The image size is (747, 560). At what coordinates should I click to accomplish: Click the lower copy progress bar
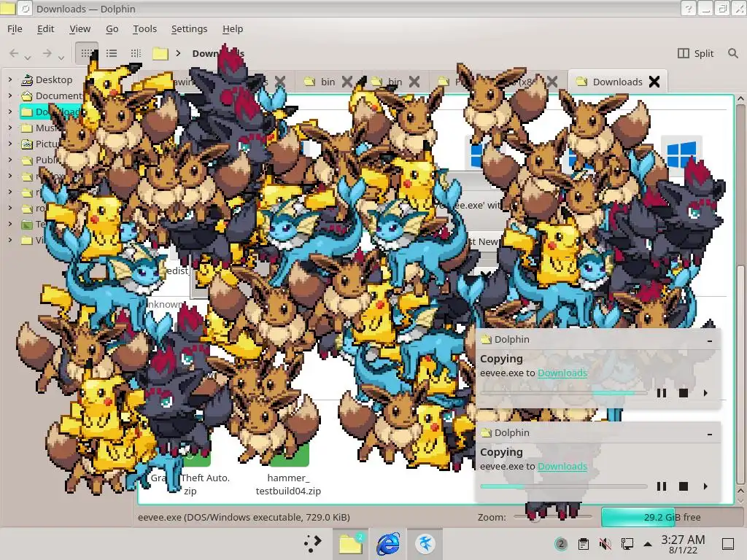point(564,486)
